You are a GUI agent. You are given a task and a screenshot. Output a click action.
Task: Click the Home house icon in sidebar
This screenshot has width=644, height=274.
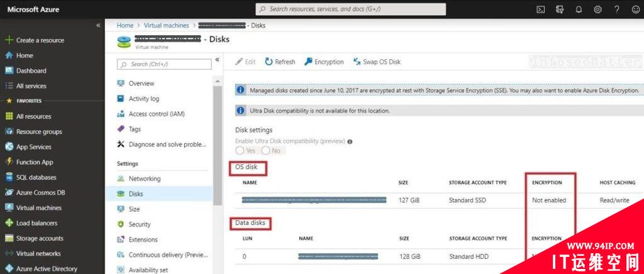click(9, 55)
